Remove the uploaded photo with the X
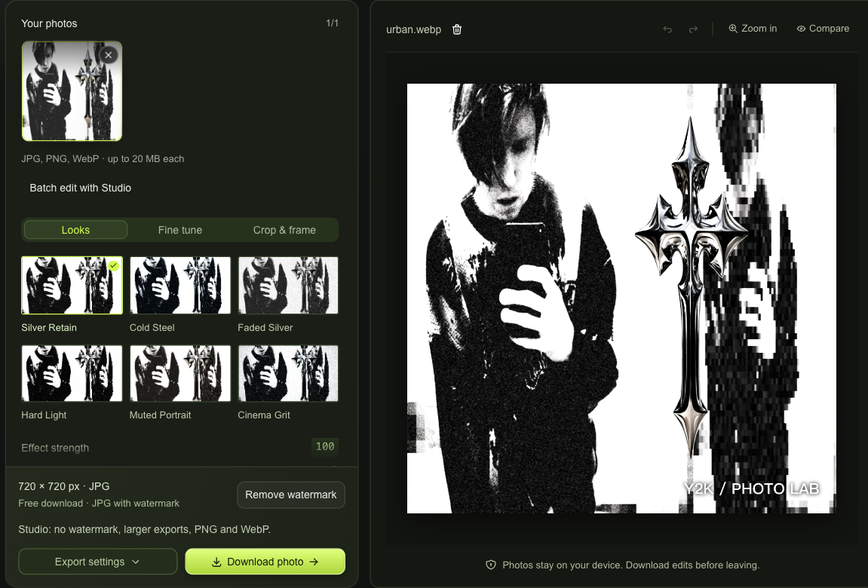868x588 pixels. point(109,55)
